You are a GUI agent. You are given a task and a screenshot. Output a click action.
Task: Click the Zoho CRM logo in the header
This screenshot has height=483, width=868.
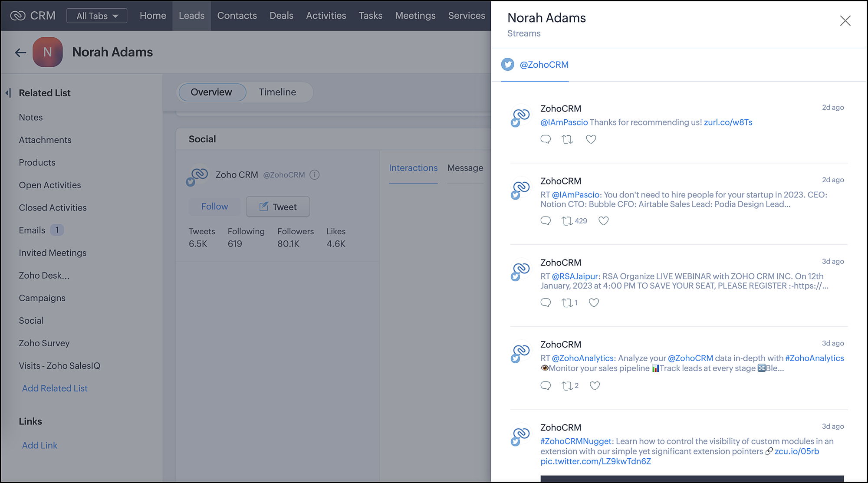tap(18, 16)
